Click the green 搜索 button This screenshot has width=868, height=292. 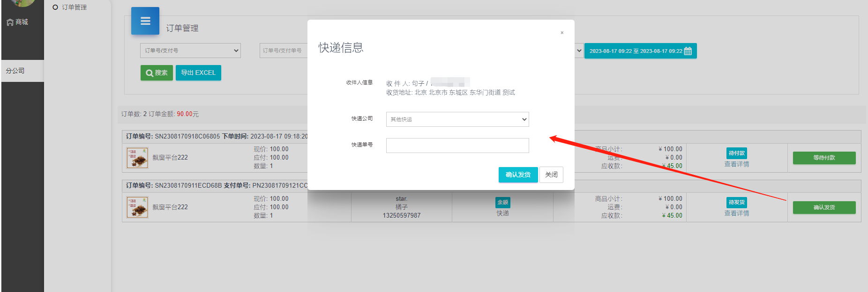157,73
